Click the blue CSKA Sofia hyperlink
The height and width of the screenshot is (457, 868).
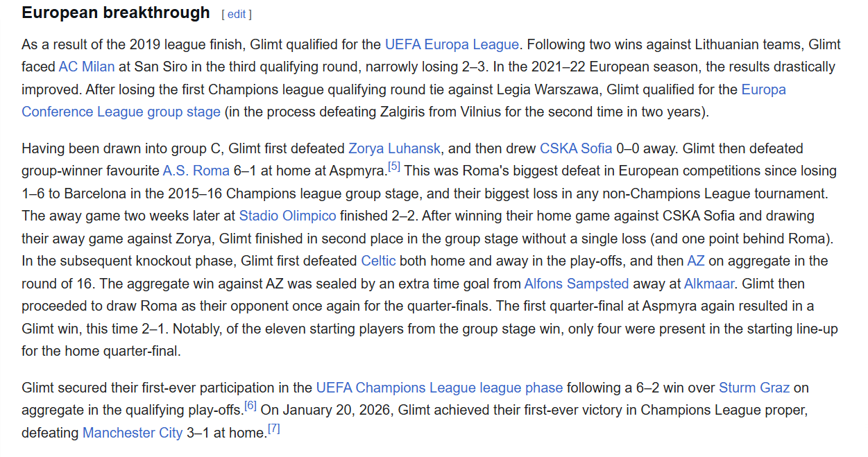click(x=576, y=148)
